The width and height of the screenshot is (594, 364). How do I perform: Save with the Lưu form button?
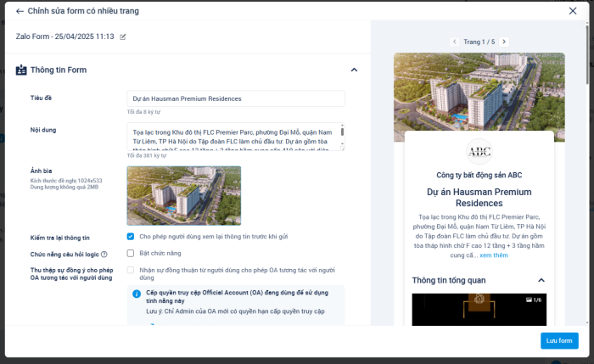(x=559, y=340)
